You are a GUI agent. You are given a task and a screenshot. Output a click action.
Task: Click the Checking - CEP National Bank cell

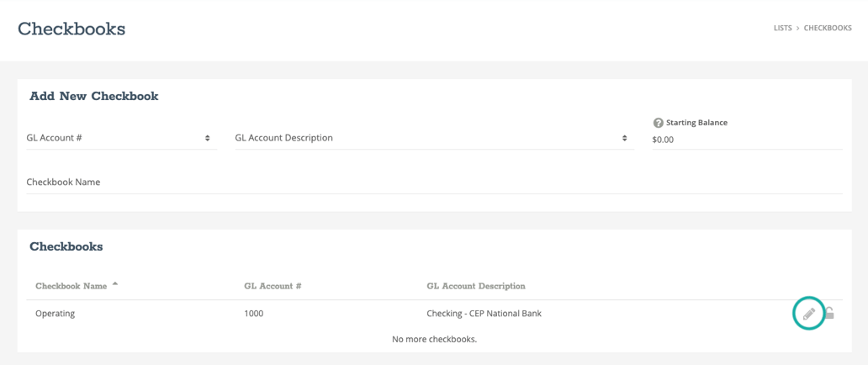point(484,314)
